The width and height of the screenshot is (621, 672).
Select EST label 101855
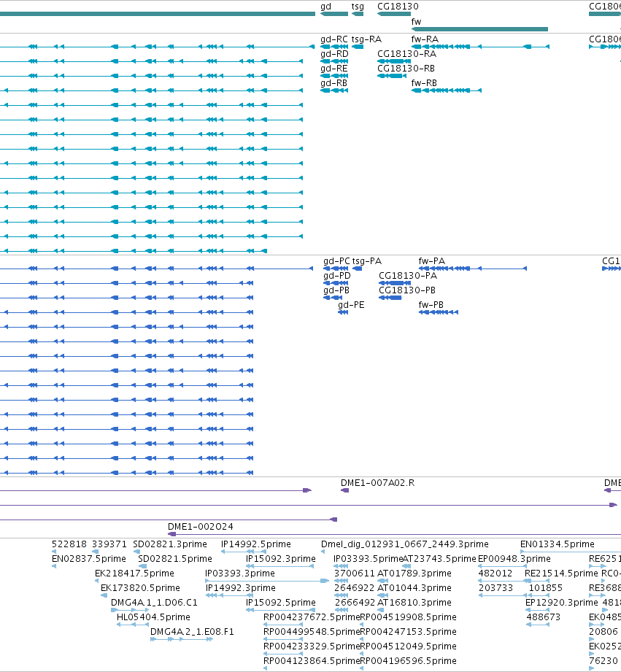point(546,588)
